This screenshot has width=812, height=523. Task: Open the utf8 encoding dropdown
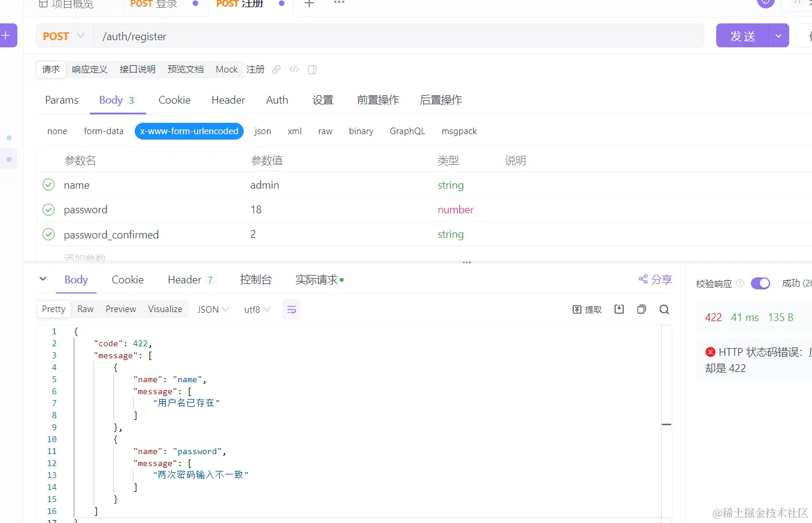[257, 310]
